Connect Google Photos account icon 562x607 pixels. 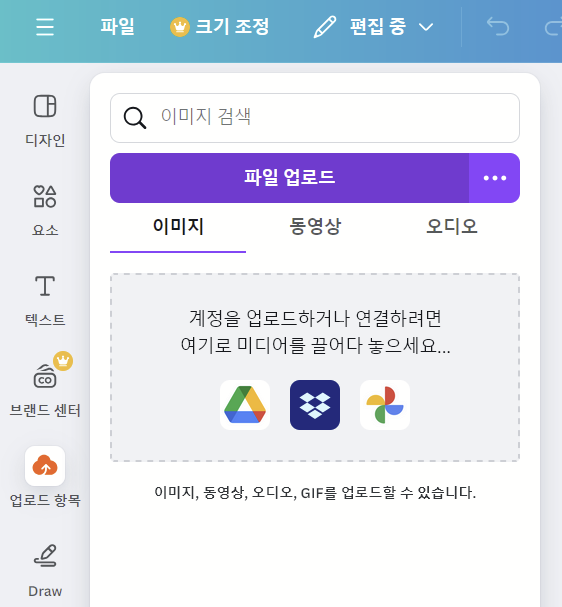tap(385, 405)
